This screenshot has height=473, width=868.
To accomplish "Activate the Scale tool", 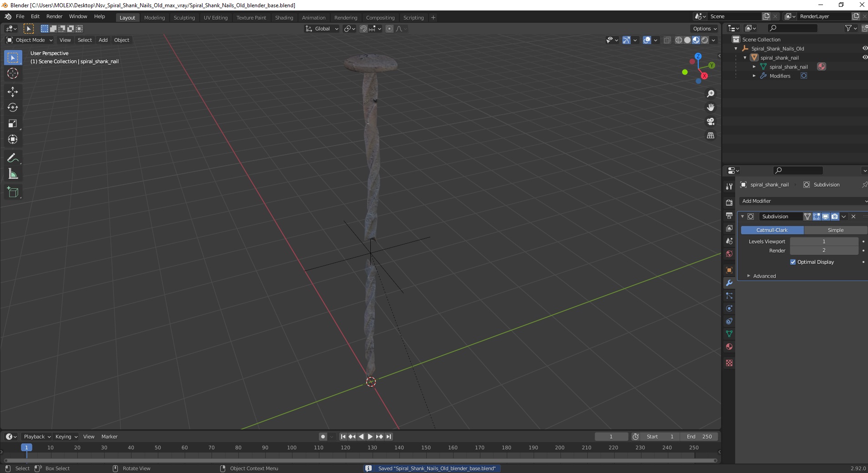I will (x=13, y=124).
